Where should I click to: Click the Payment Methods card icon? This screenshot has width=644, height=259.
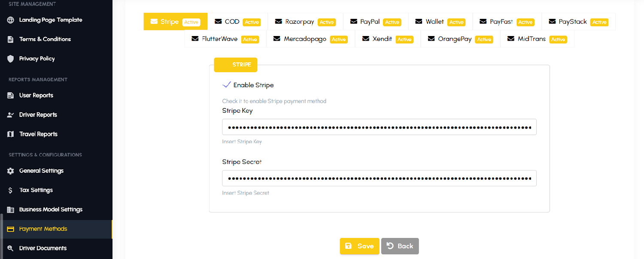[x=11, y=229]
